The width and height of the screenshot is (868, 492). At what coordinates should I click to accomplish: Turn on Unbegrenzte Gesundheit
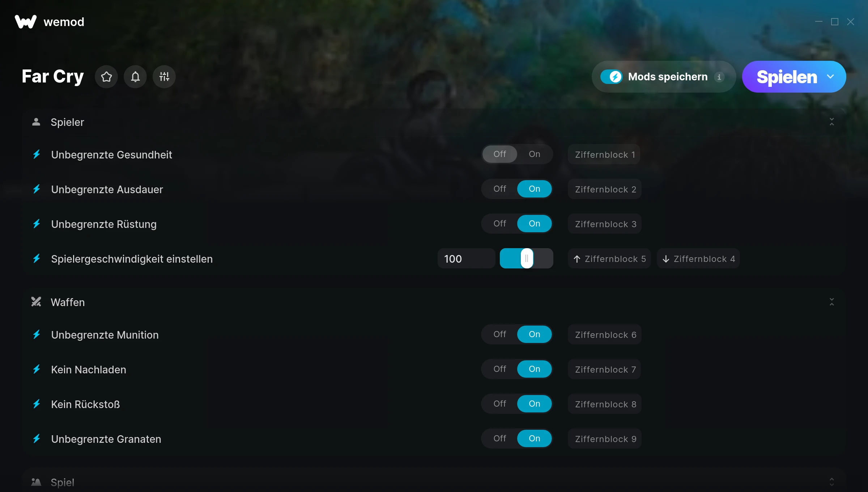coord(535,154)
